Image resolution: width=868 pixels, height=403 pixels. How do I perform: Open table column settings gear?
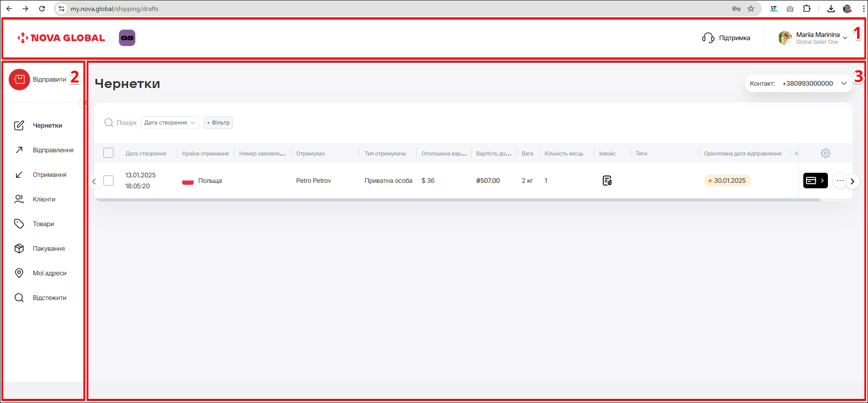click(825, 153)
